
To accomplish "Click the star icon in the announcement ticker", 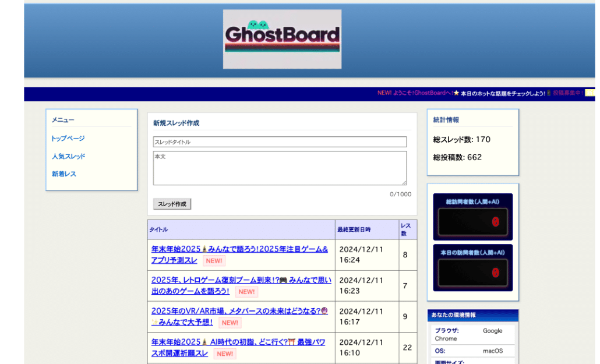I will (456, 93).
